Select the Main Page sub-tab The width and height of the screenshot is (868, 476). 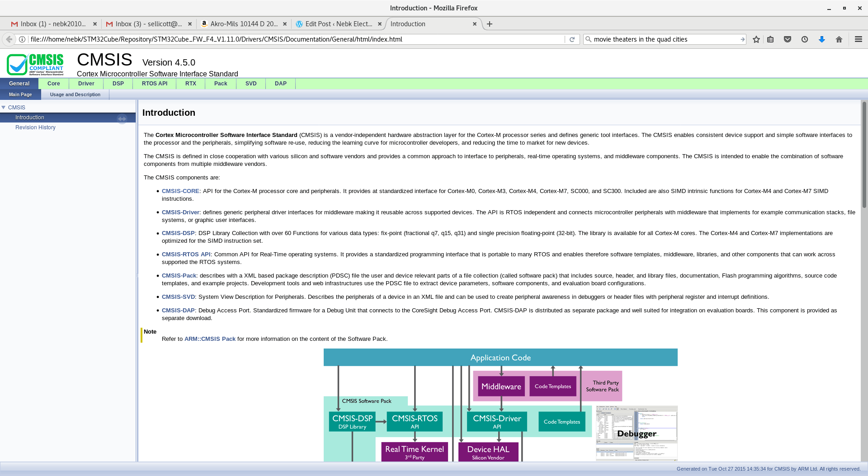pos(20,94)
